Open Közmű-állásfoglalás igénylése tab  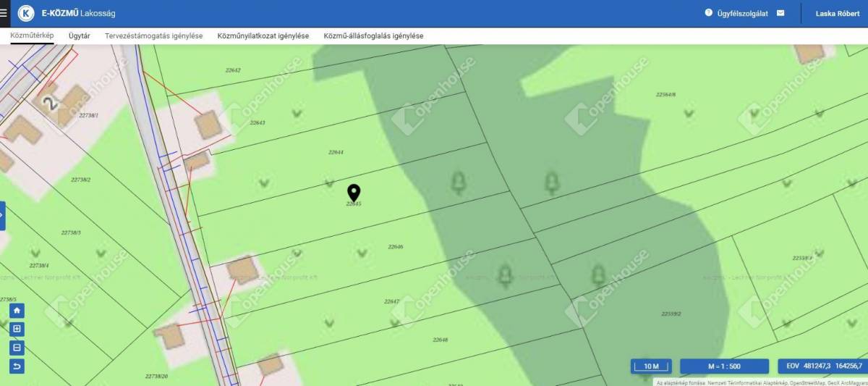[373, 35]
